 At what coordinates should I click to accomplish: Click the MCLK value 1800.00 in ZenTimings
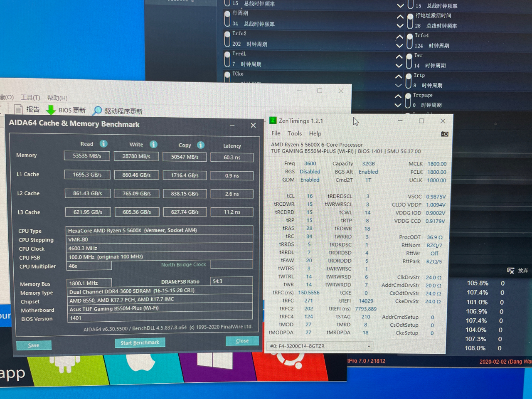[x=437, y=164]
